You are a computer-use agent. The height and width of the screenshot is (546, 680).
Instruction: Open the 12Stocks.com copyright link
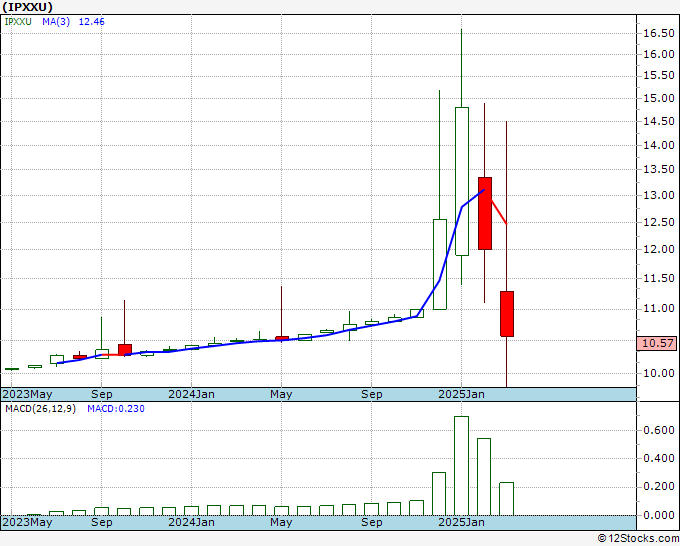point(638,538)
